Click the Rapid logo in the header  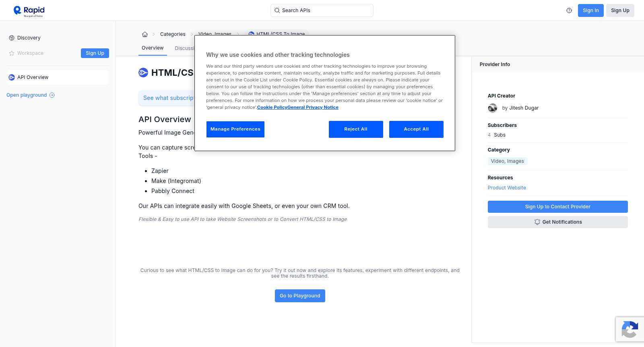[x=29, y=11]
